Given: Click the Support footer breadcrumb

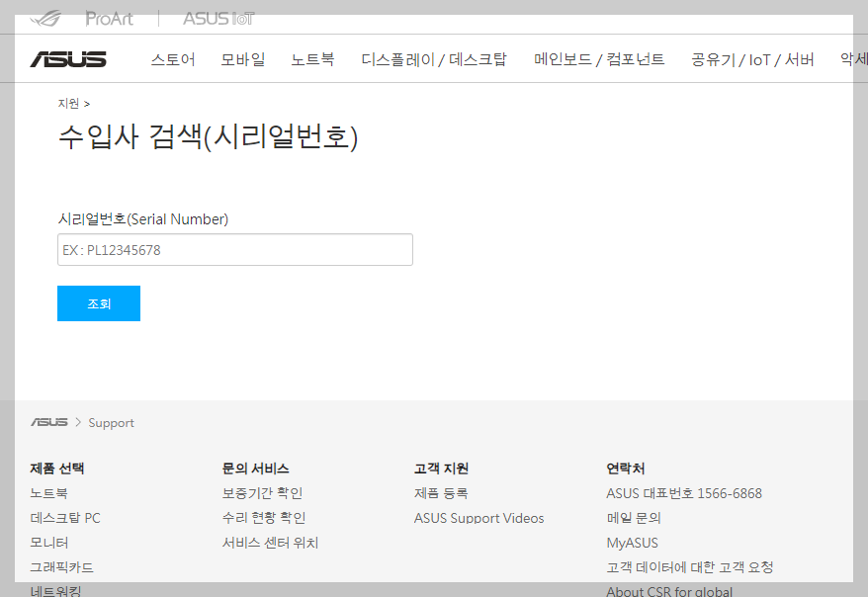Looking at the screenshot, I should (x=112, y=423).
